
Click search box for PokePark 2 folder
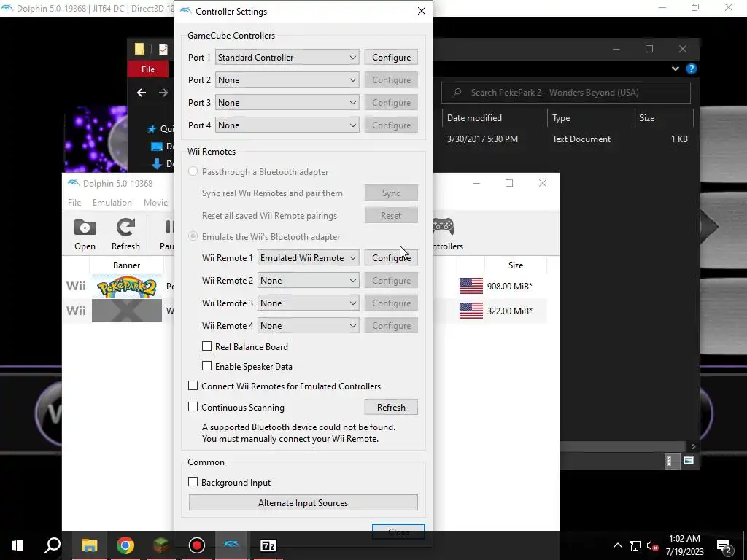coord(565,93)
